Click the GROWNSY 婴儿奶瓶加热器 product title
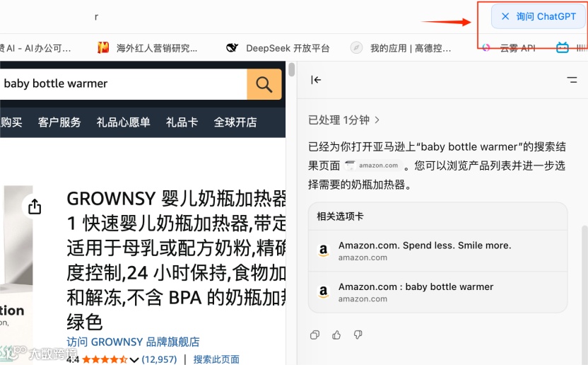Image resolution: width=588 pixels, height=365 pixels. pos(176,260)
